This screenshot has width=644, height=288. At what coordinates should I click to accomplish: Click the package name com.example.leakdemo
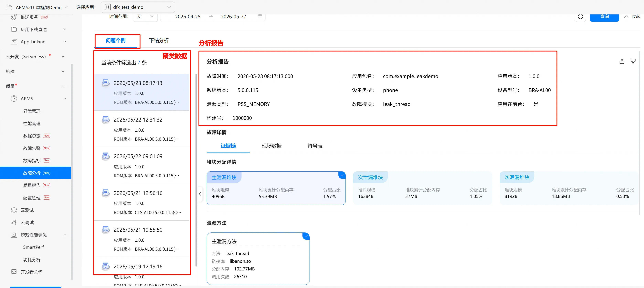411,76
